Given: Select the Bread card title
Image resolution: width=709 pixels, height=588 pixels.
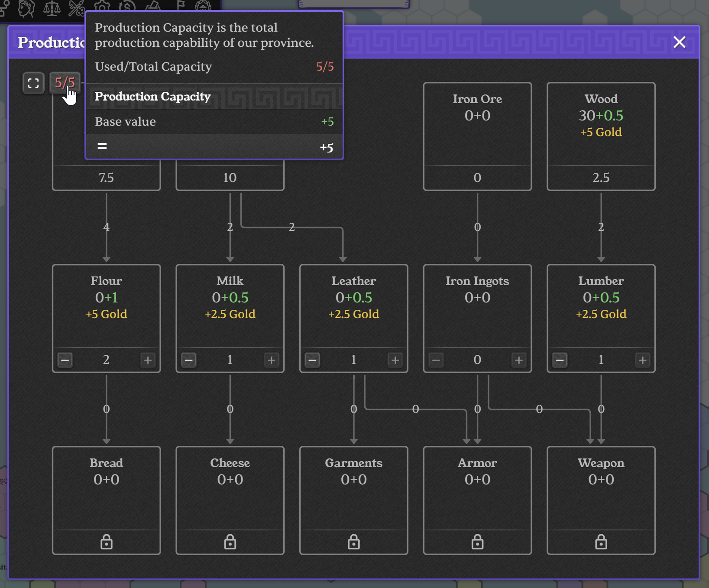Looking at the screenshot, I should coord(107,463).
